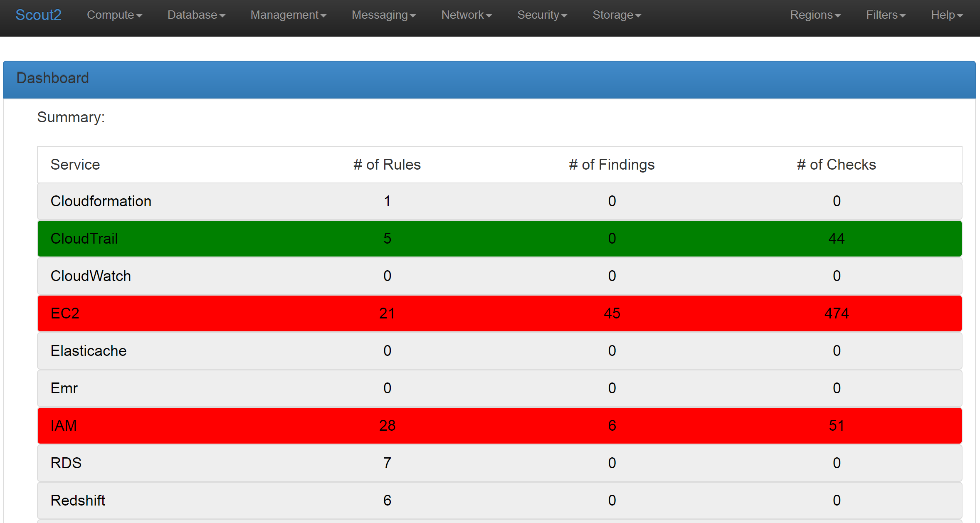Expand the Management menu
This screenshot has width=980, height=523.
pyautogui.click(x=288, y=15)
